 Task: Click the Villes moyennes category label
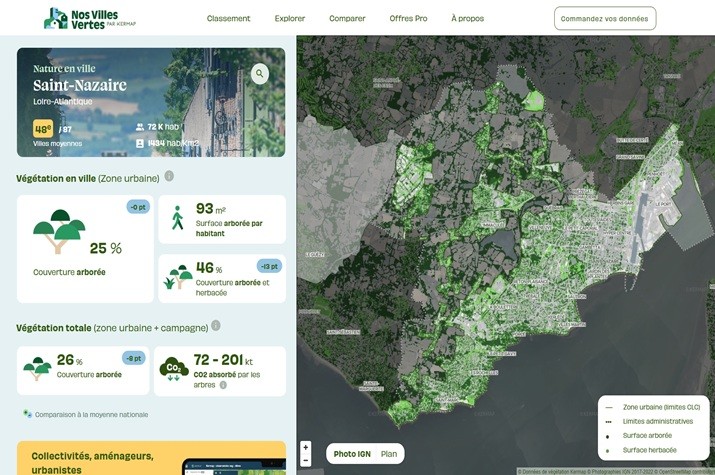click(x=57, y=144)
